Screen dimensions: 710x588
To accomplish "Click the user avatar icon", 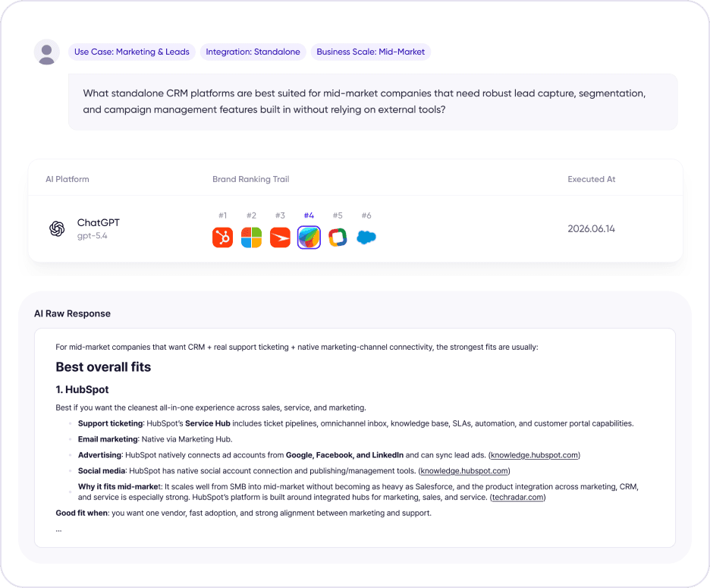I will [46, 52].
